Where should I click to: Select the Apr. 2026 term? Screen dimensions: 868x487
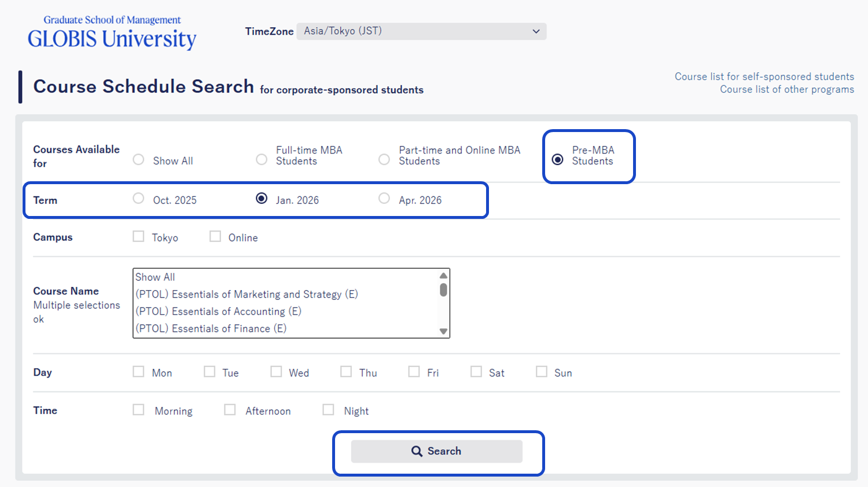coord(384,199)
